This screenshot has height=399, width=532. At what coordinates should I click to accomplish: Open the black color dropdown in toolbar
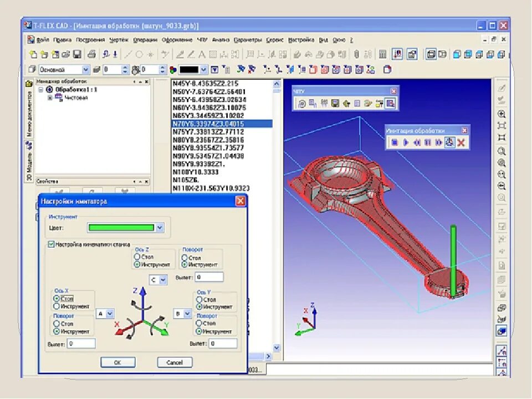(x=203, y=70)
